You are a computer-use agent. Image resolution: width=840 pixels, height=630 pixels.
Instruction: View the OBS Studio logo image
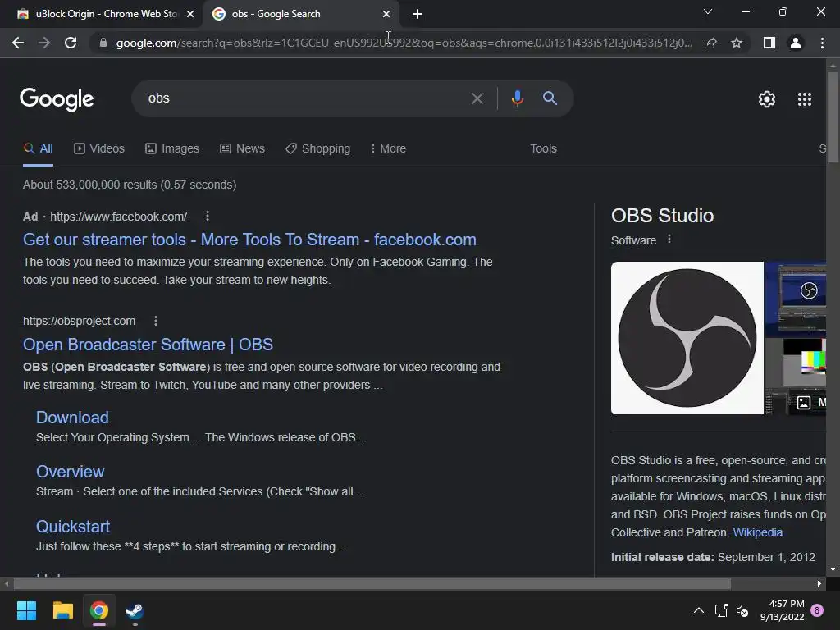pos(687,338)
